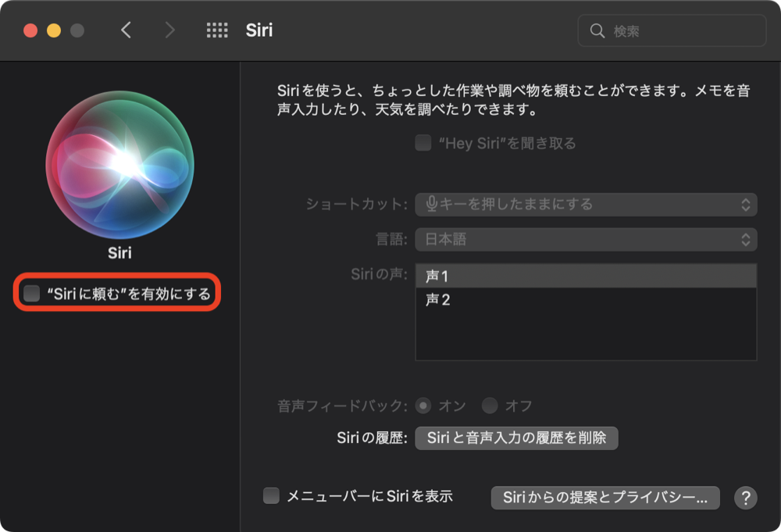Show all preferences using the grid icon
781x532 pixels.
click(217, 30)
